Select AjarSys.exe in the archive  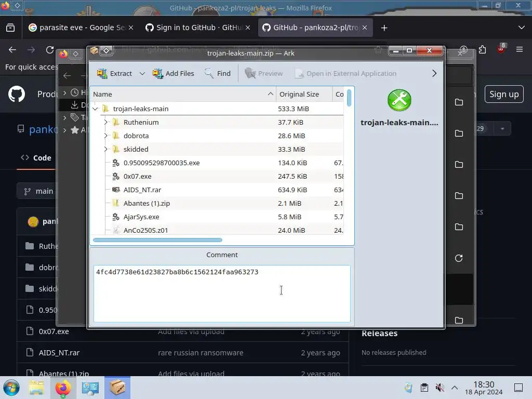(x=217, y=217)
